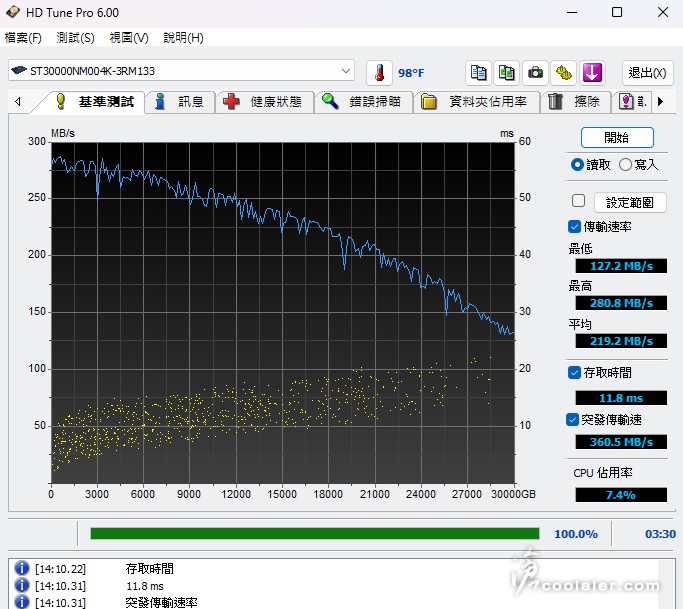Click the HD Tune Pro title icon

tap(13, 12)
